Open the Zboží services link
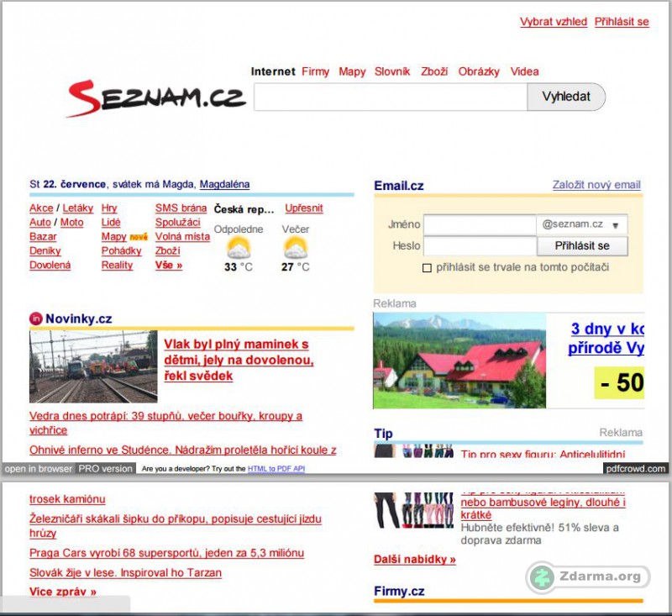Screen dimensions: 672x616 167,250
